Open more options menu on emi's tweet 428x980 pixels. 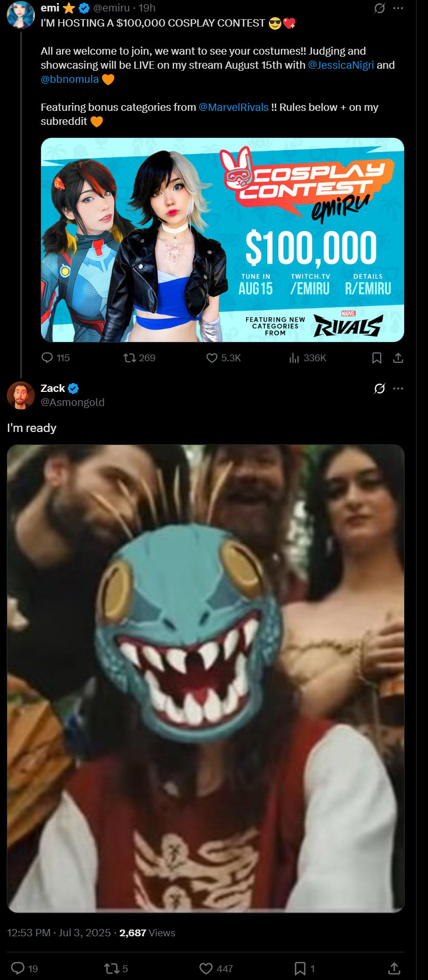coord(398,8)
